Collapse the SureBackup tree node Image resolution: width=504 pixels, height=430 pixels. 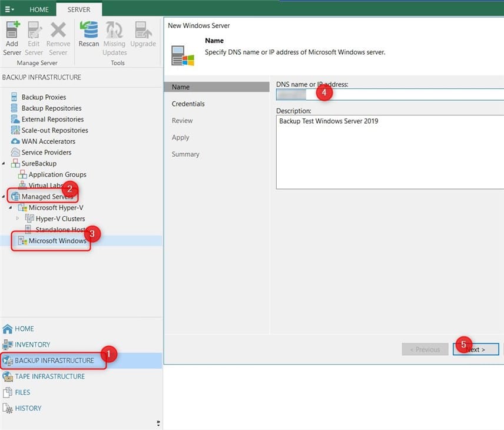click(x=4, y=163)
